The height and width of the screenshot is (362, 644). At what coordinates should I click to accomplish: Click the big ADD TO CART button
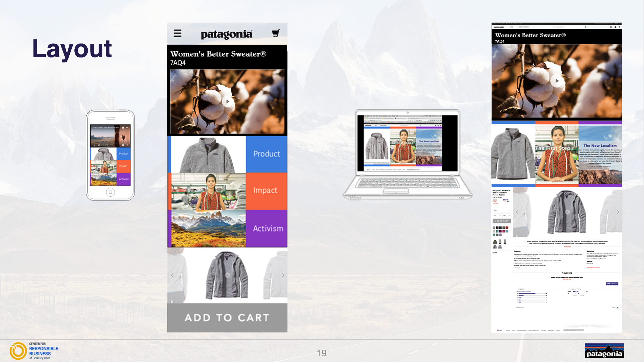point(227,317)
